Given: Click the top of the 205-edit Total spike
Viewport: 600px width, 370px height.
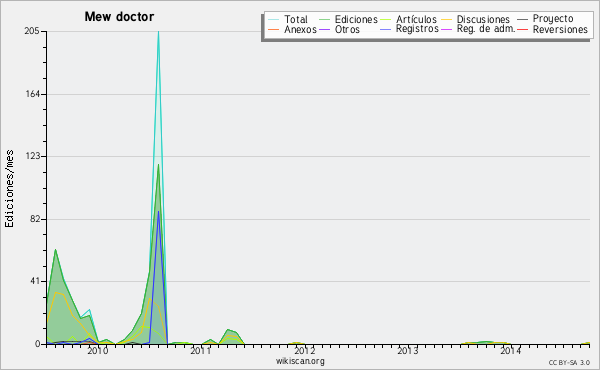Looking at the screenshot, I should click(x=158, y=32).
